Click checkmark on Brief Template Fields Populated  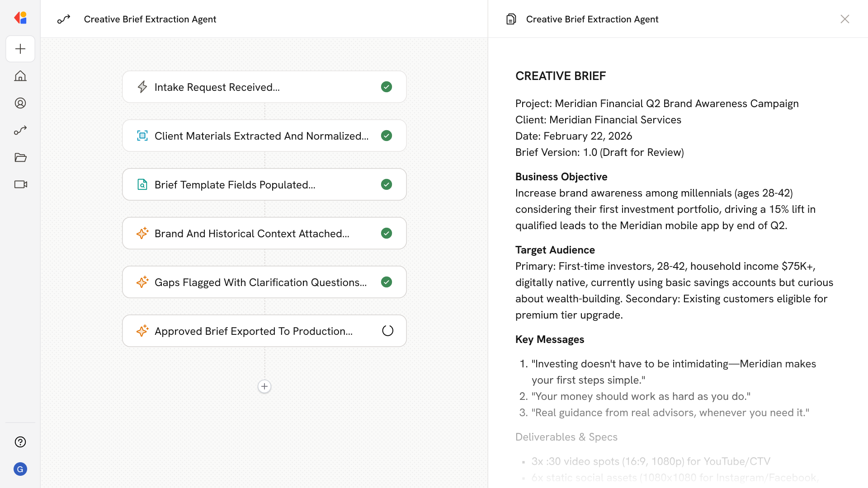(387, 184)
